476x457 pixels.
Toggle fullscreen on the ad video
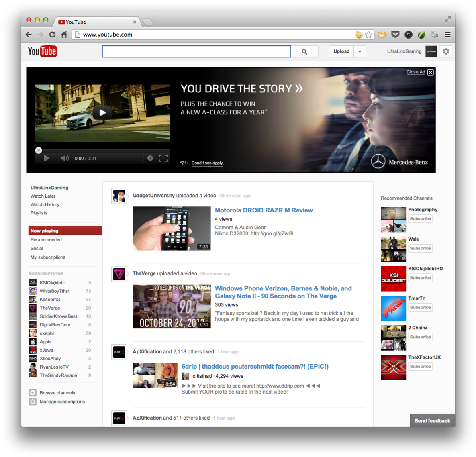(x=163, y=158)
